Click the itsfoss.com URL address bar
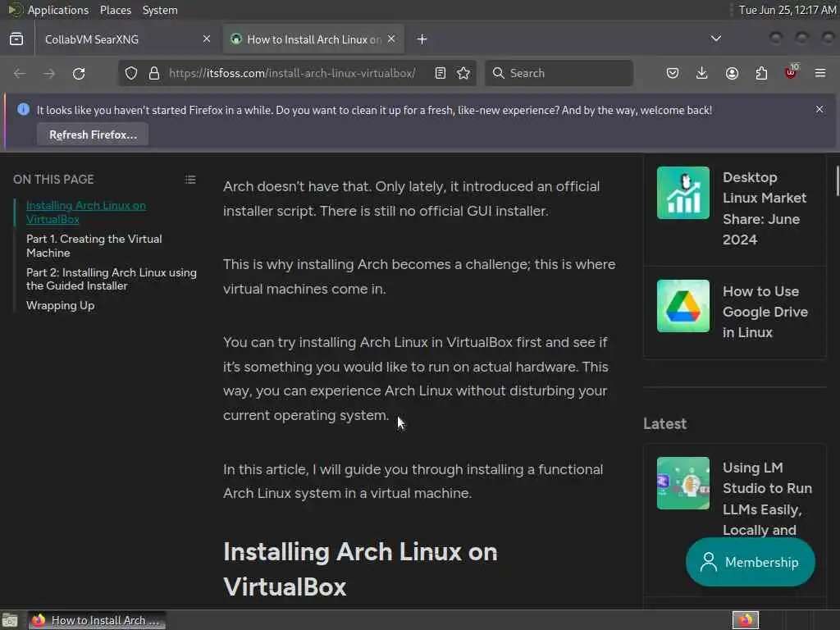Viewport: 840px width, 630px height. tap(292, 73)
